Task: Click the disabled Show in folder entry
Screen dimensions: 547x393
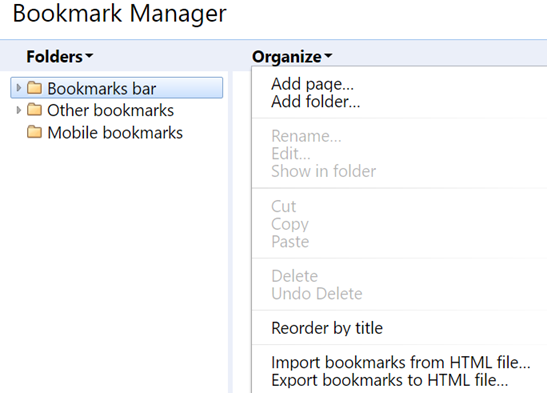Action: pos(323,171)
